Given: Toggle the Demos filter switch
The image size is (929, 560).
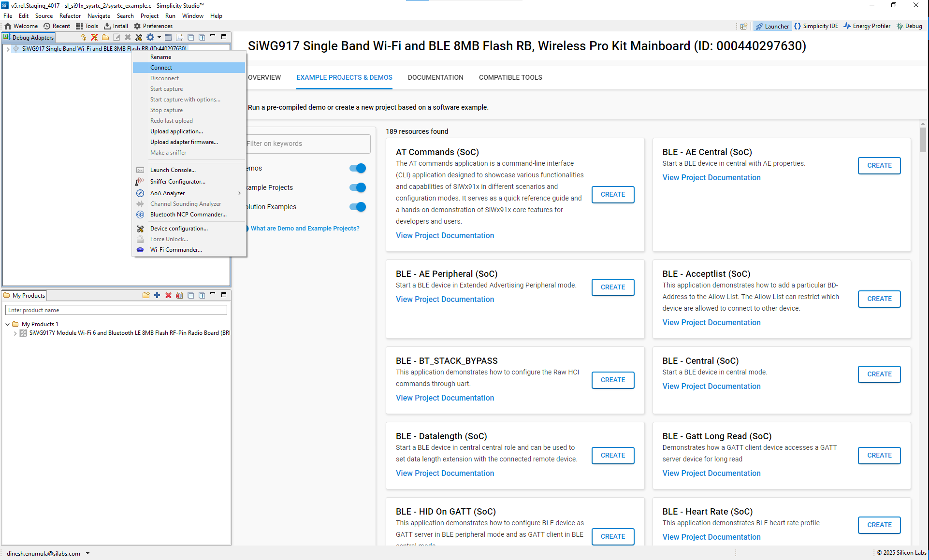Looking at the screenshot, I should [x=358, y=168].
